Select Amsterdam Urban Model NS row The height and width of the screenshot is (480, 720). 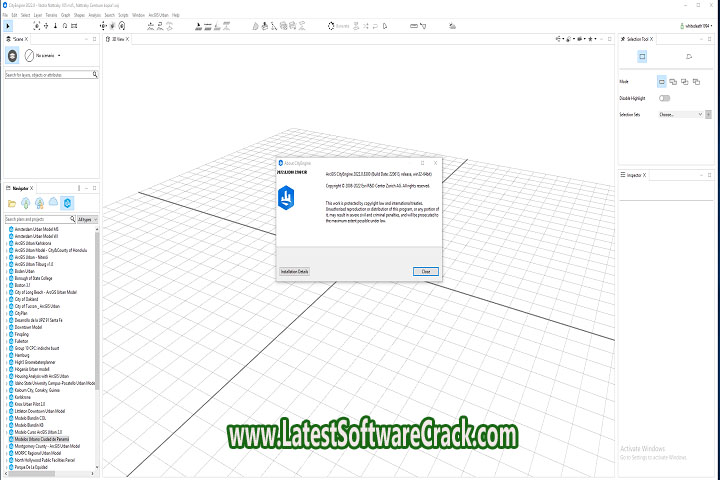pos(36,229)
